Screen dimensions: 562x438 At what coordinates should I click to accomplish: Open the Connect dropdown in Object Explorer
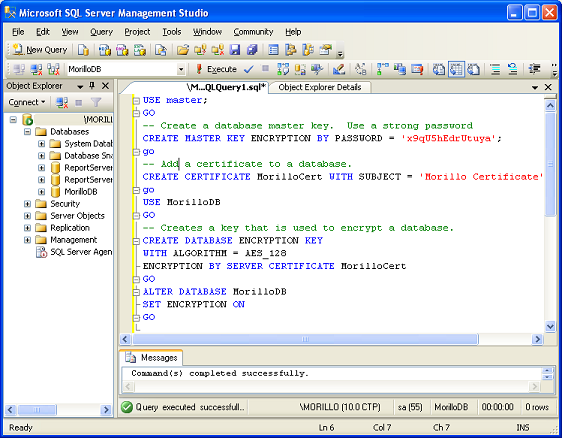click(x=27, y=103)
